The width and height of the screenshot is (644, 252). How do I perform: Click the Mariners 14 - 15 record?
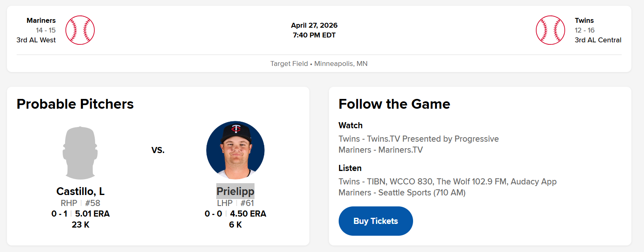pyautogui.click(x=46, y=30)
